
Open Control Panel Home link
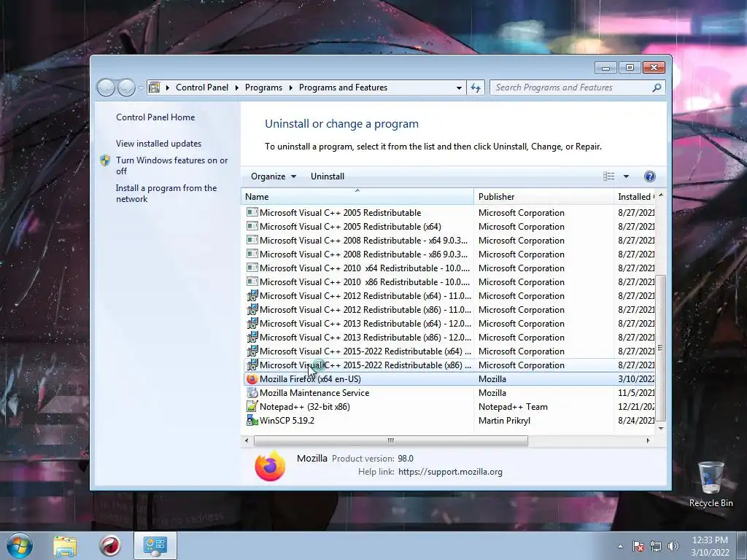tap(155, 117)
